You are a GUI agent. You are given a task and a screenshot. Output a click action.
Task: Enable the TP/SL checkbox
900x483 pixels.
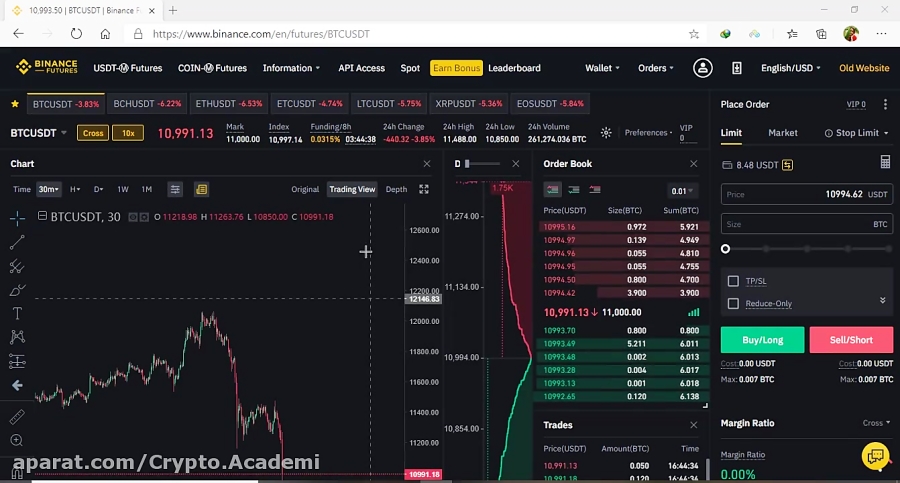[733, 281]
